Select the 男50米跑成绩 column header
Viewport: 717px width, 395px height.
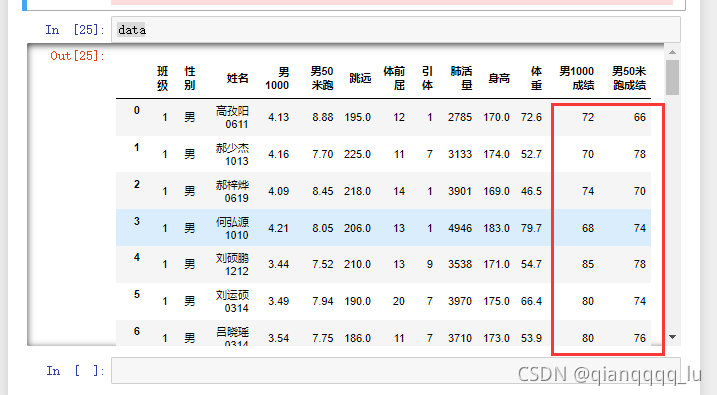point(629,78)
